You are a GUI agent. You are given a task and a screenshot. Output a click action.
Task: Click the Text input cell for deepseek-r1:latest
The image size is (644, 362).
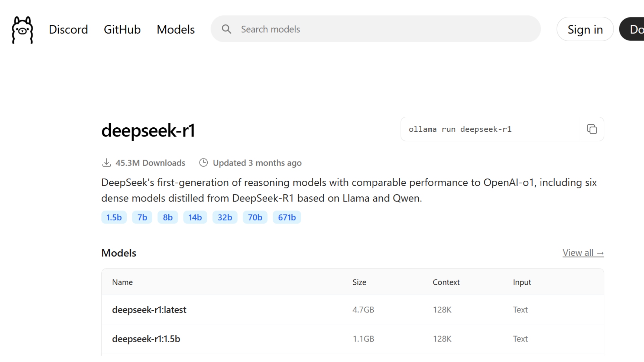(x=520, y=310)
